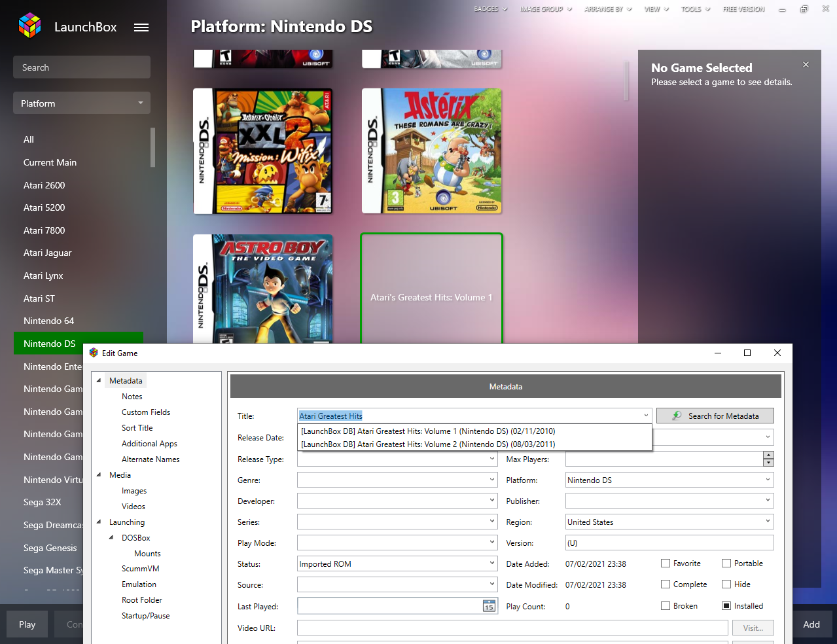Close the No Game Selected details panel
The width and height of the screenshot is (837, 644).
pos(806,64)
